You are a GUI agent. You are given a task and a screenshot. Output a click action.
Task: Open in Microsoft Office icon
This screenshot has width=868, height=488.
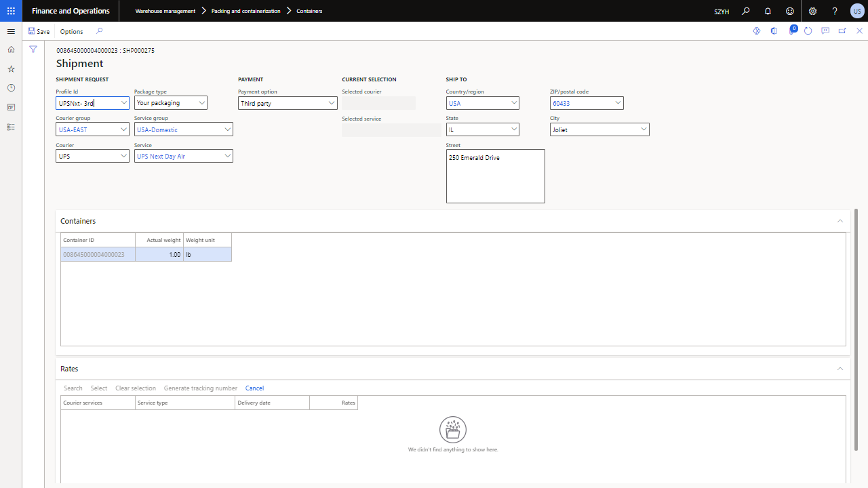774,31
